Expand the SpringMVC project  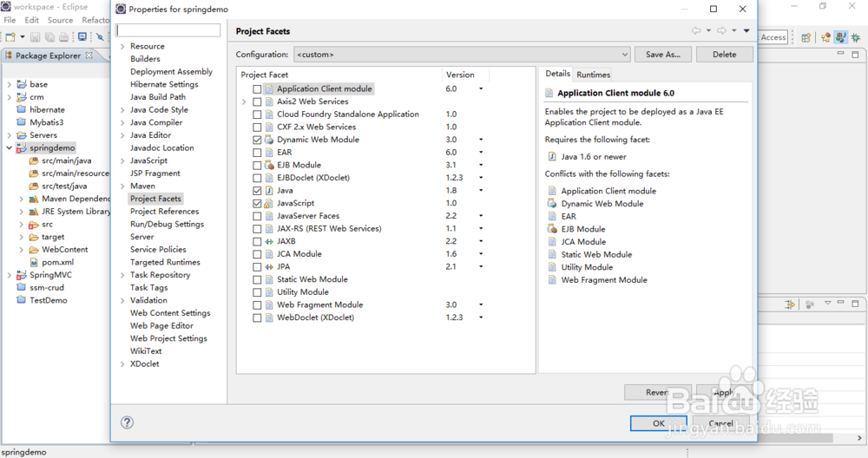[x=10, y=275]
